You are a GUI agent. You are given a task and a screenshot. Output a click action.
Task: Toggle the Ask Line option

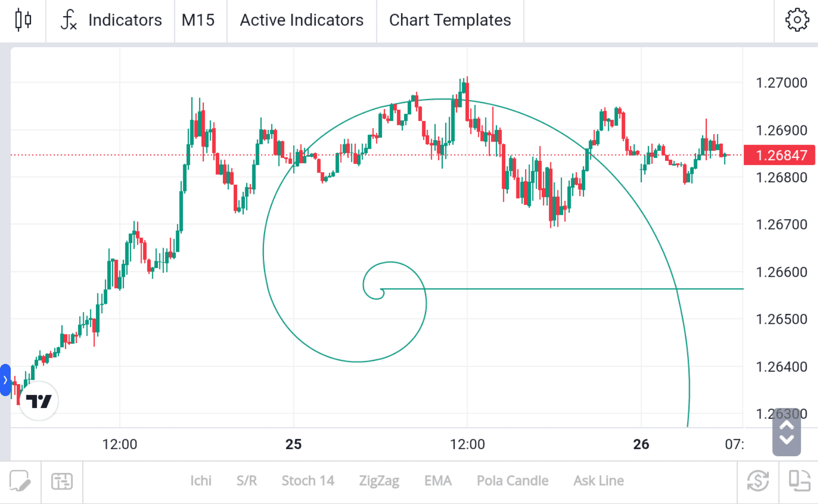599,481
